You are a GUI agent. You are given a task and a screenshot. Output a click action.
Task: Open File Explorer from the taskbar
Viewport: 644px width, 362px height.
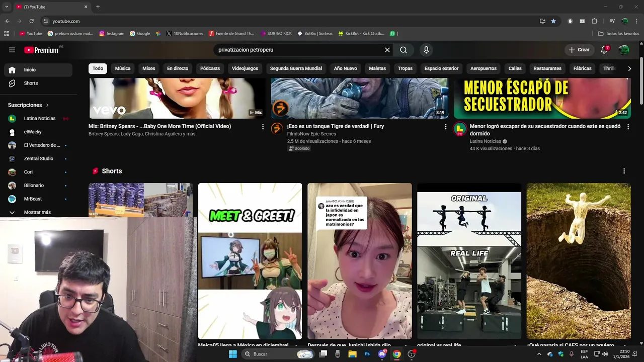(352, 354)
